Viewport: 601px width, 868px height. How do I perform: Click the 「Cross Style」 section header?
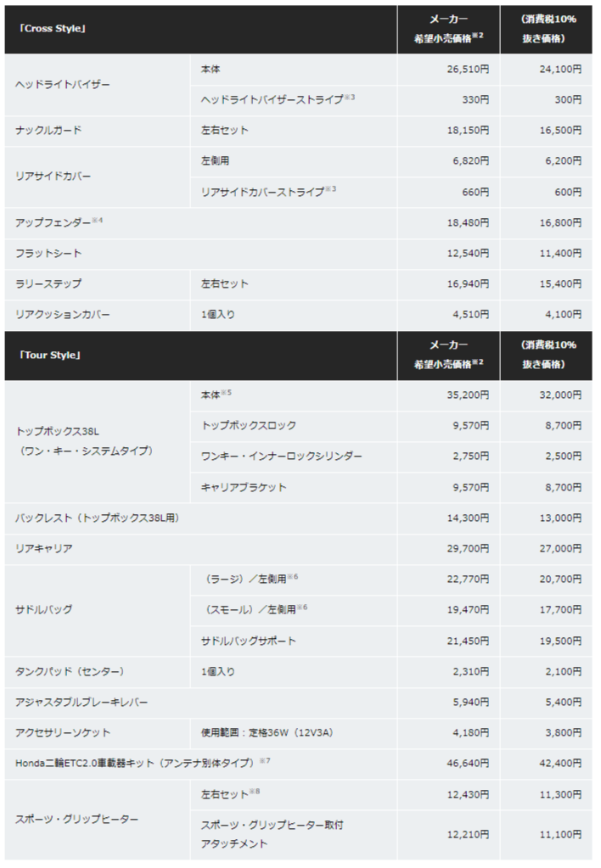point(53,30)
